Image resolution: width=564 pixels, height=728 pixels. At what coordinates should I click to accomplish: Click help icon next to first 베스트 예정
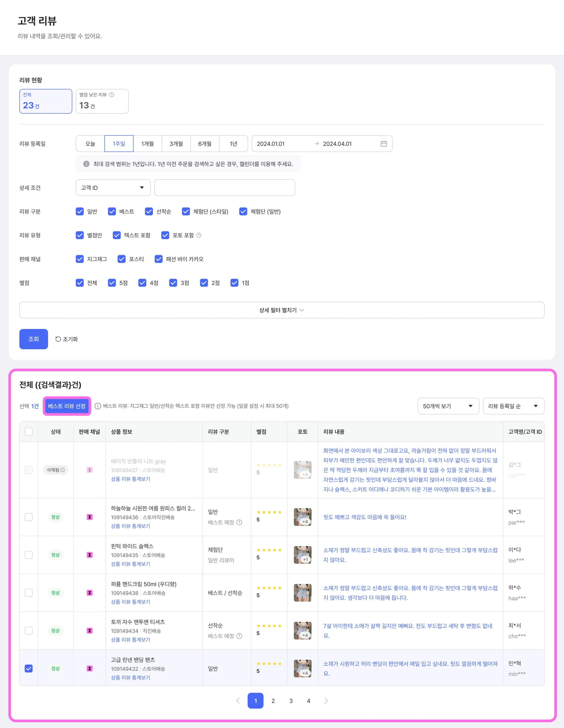point(239,522)
